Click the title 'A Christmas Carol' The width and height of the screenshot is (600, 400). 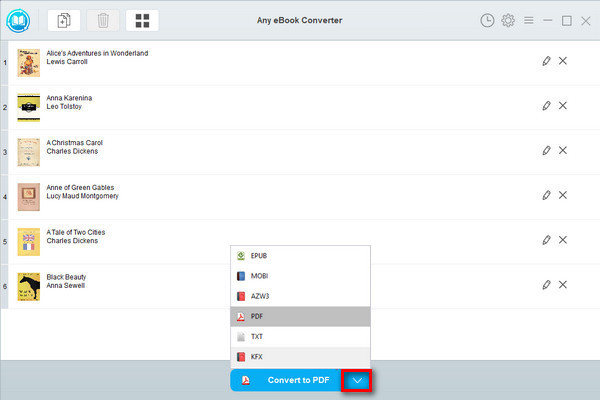[x=75, y=143]
